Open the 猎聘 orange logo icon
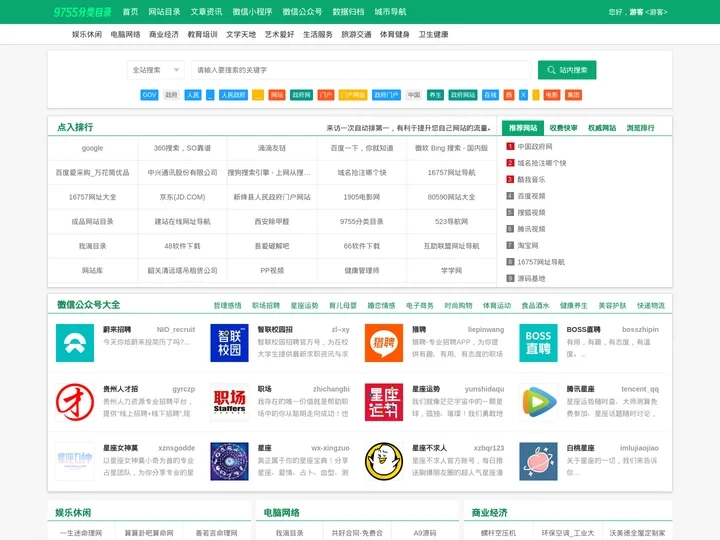 tap(384, 343)
